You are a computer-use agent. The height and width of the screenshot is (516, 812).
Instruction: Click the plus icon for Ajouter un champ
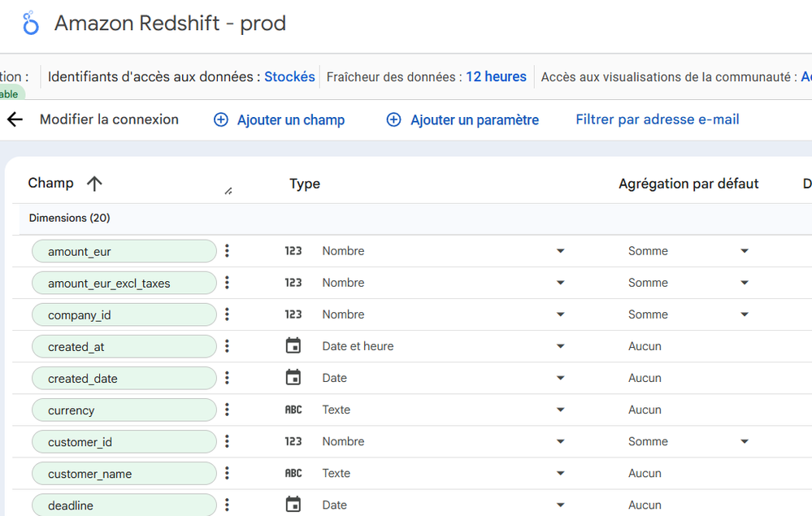(220, 120)
